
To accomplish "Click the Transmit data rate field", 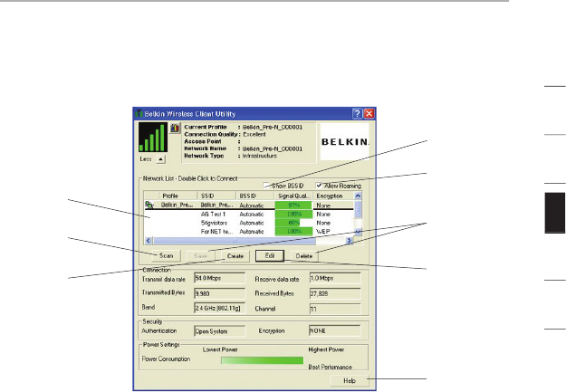I will pyautogui.click(x=219, y=278).
